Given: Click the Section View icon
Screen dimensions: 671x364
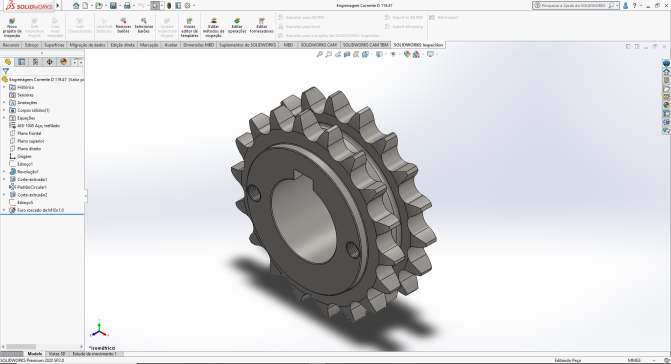Looking at the screenshot, I should pyautogui.click(x=347, y=54).
